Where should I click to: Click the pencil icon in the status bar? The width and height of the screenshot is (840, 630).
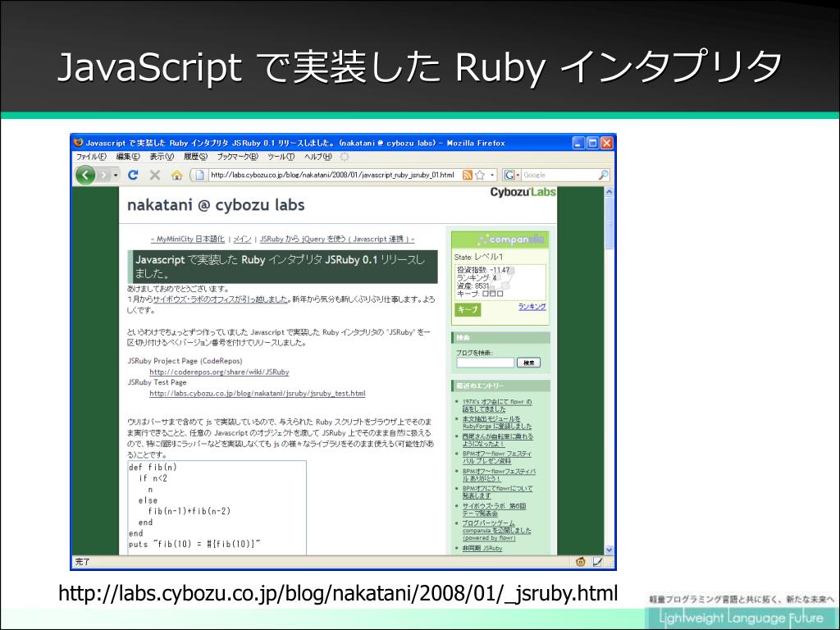tap(598, 562)
